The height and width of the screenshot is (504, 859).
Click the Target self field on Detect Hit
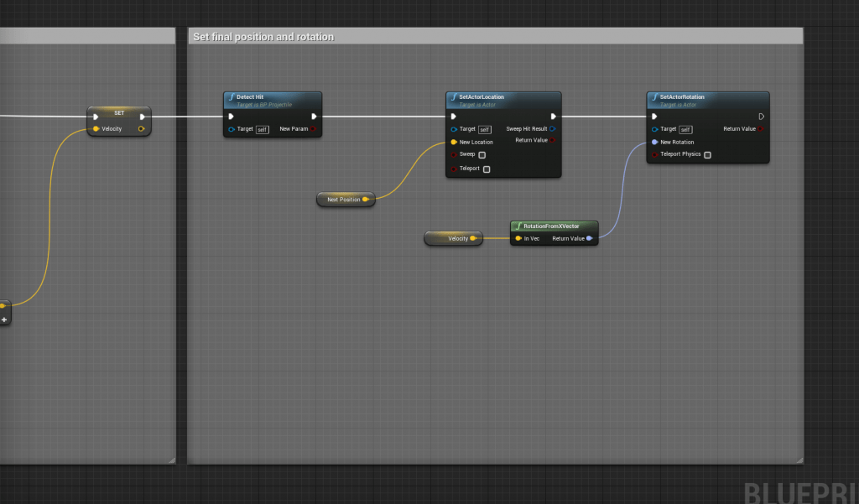click(x=261, y=130)
